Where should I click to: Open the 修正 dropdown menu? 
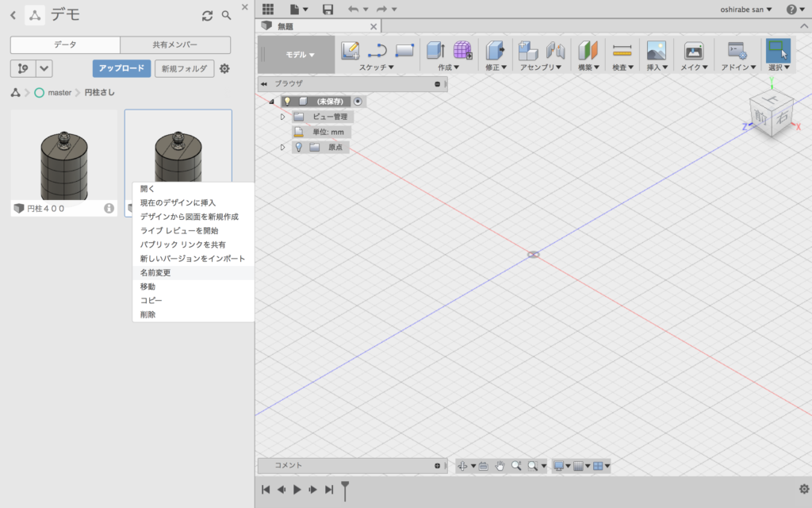coord(496,67)
